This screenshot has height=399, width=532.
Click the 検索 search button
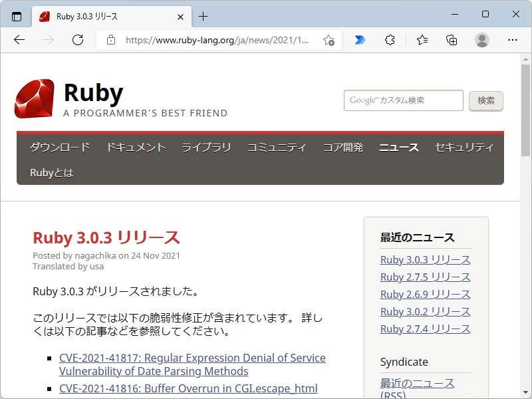[486, 100]
